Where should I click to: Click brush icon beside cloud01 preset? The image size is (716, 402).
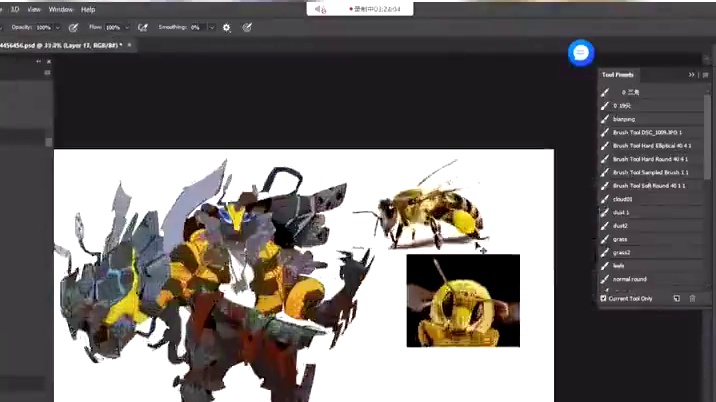(605, 199)
